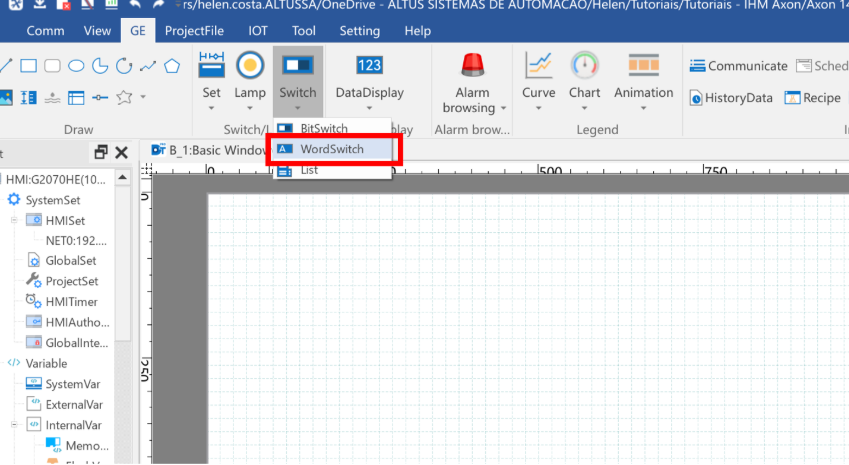Click the Curve graph icon

click(x=538, y=65)
